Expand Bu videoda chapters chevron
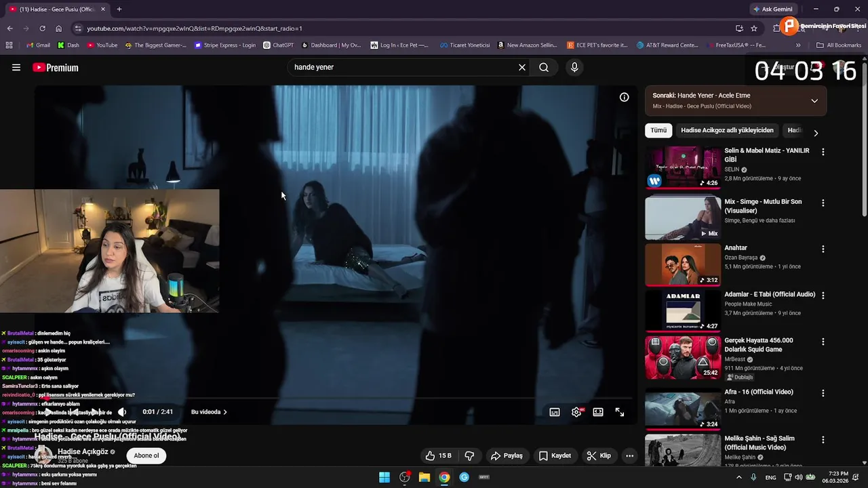 (225, 412)
